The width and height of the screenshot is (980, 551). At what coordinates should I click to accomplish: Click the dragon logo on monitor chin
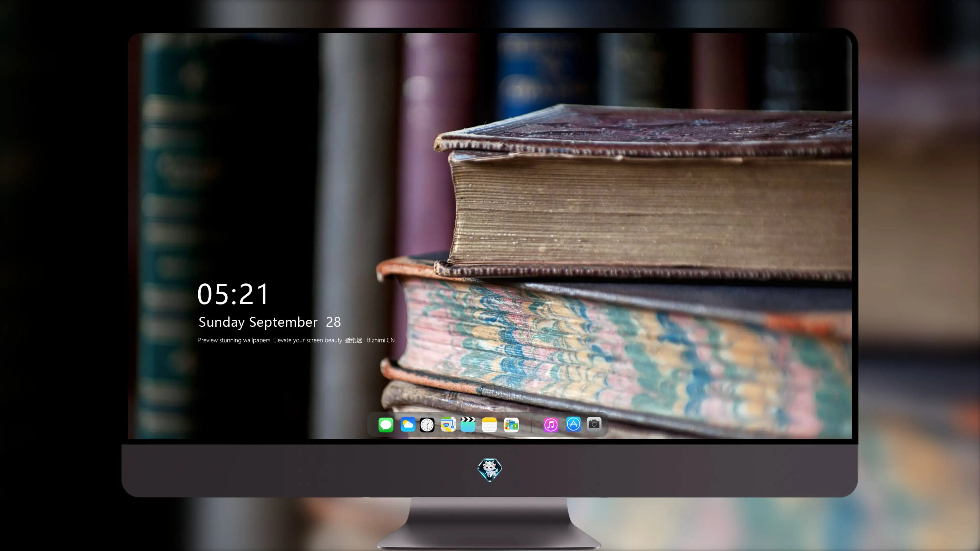tap(490, 470)
